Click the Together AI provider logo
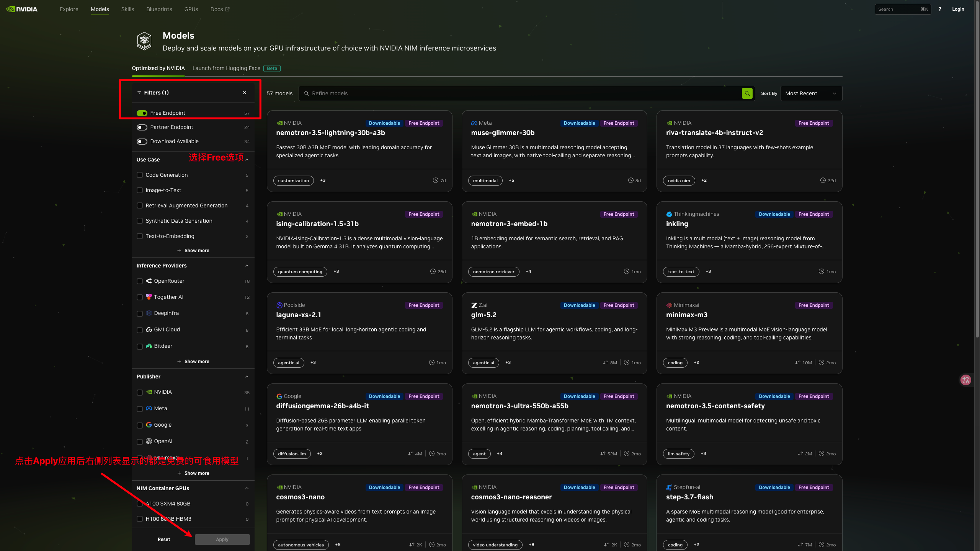This screenshot has width=980, height=551. point(149,297)
